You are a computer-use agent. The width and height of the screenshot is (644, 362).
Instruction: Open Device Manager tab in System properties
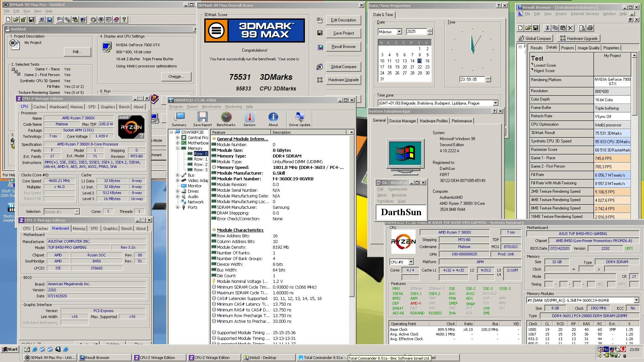point(402,121)
